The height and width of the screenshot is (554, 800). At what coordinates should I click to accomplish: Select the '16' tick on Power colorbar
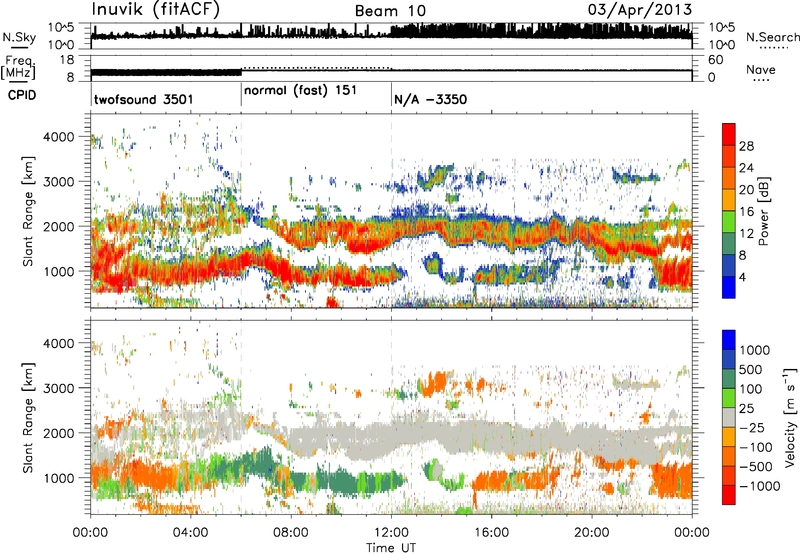tap(746, 212)
